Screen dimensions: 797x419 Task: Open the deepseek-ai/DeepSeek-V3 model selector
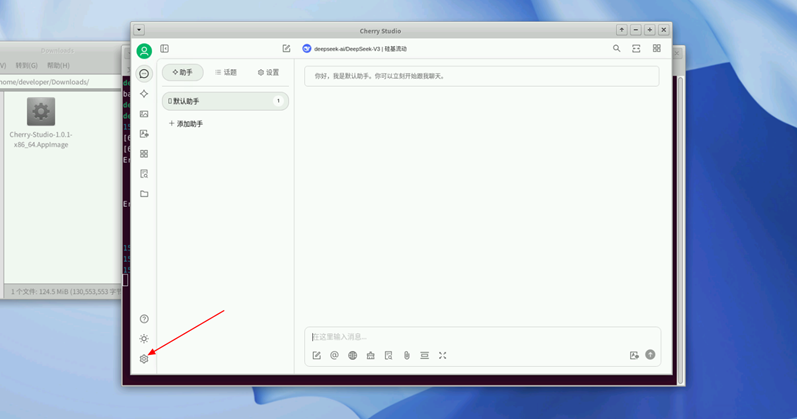point(355,49)
